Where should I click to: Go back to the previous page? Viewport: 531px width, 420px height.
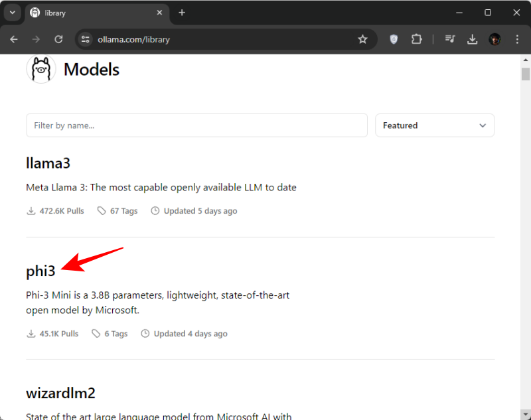pos(13,39)
